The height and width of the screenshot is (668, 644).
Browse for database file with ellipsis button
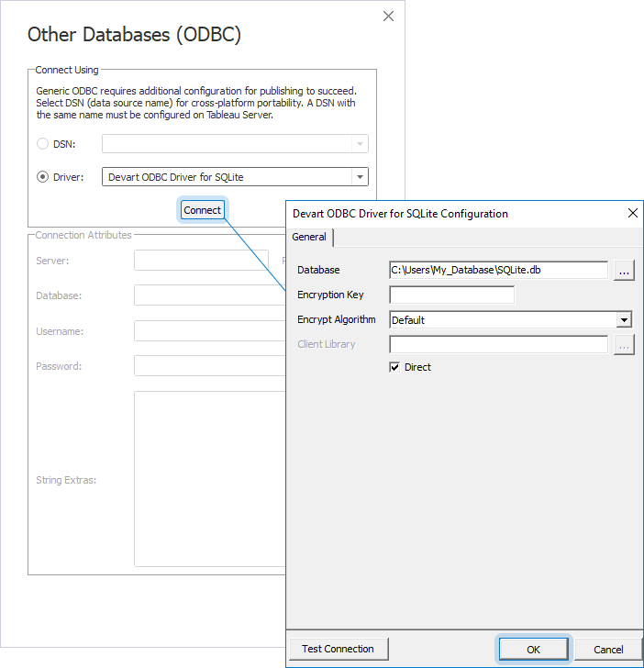click(624, 270)
